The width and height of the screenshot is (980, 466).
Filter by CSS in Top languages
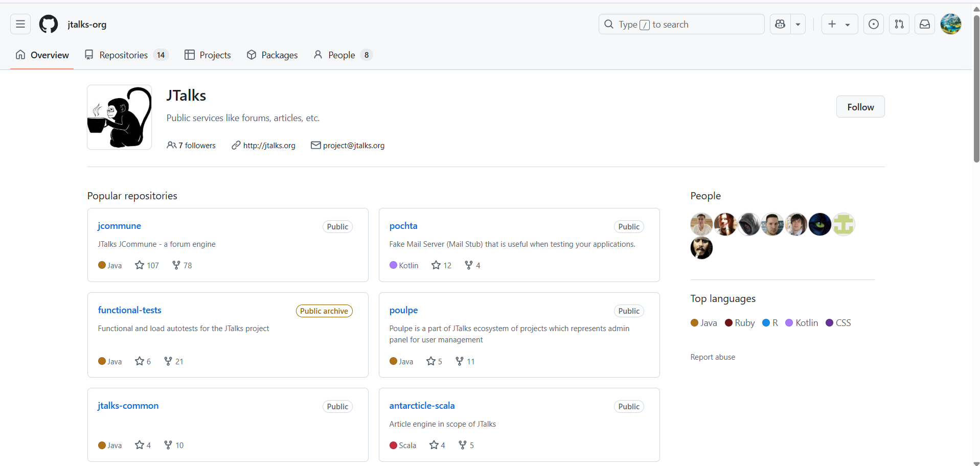tap(838, 323)
